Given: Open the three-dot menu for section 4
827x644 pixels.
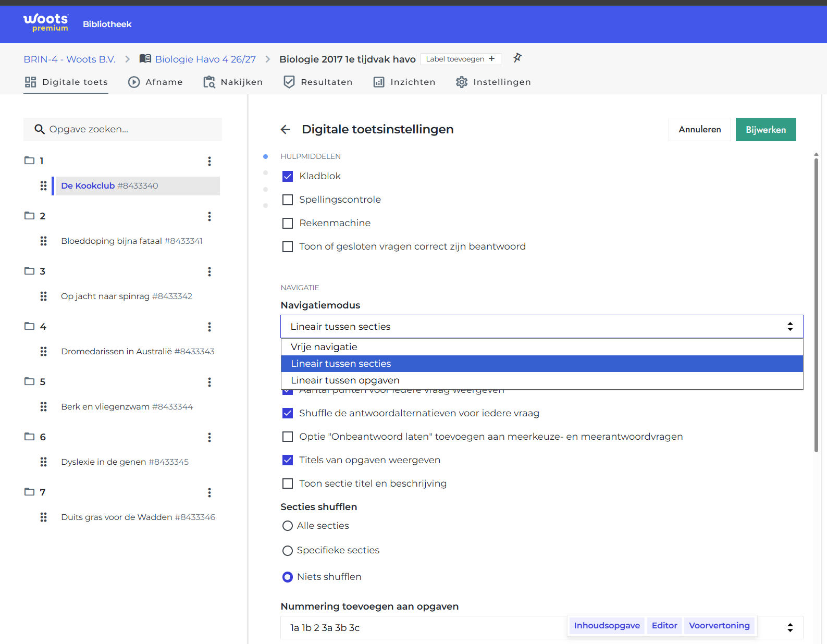Looking at the screenshot, I should pos(209,327).
